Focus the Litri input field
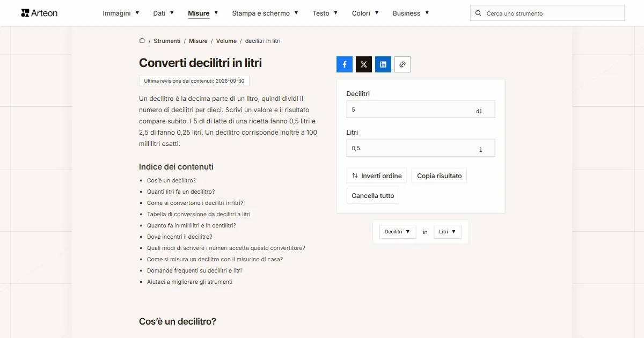 tap(421, 148)
